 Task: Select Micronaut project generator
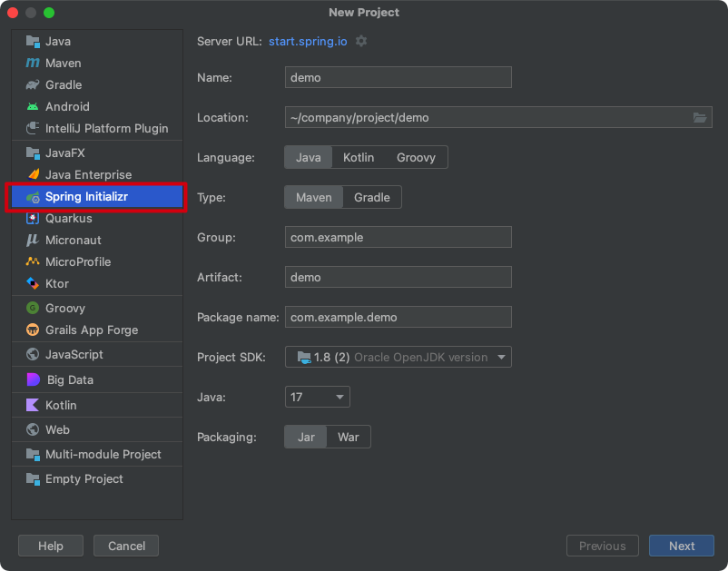[x=97, y=240]
